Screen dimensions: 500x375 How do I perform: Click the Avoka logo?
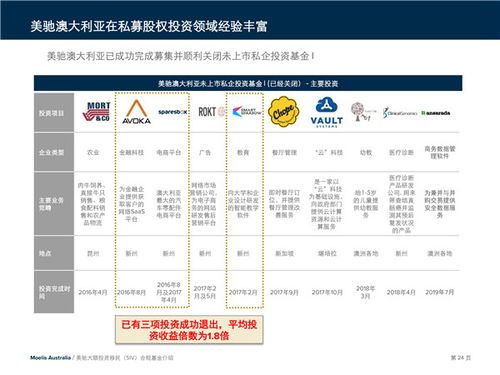pos(136,112)
